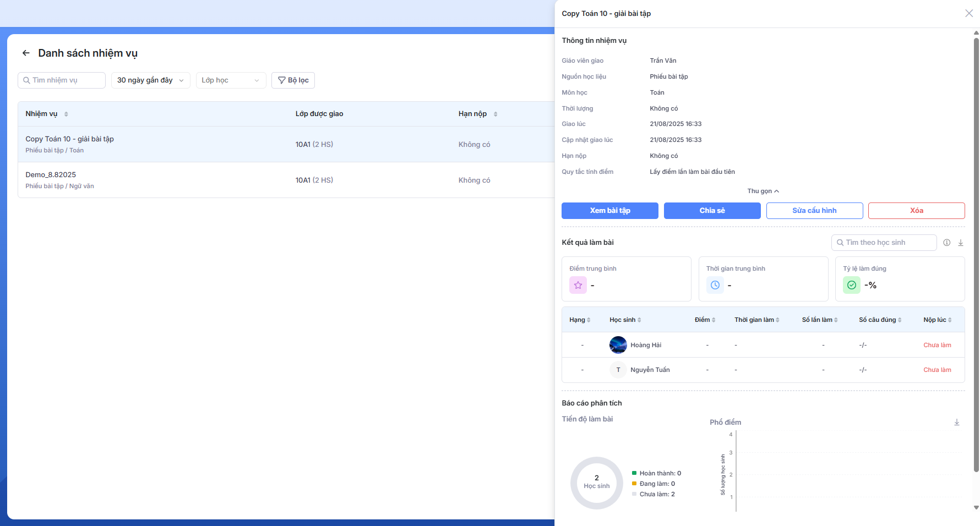Click the back arrow beside Danh sách nhiệm vụ
Image resolution: width=980 pixels, height=526 pixels.
point(26,53)
